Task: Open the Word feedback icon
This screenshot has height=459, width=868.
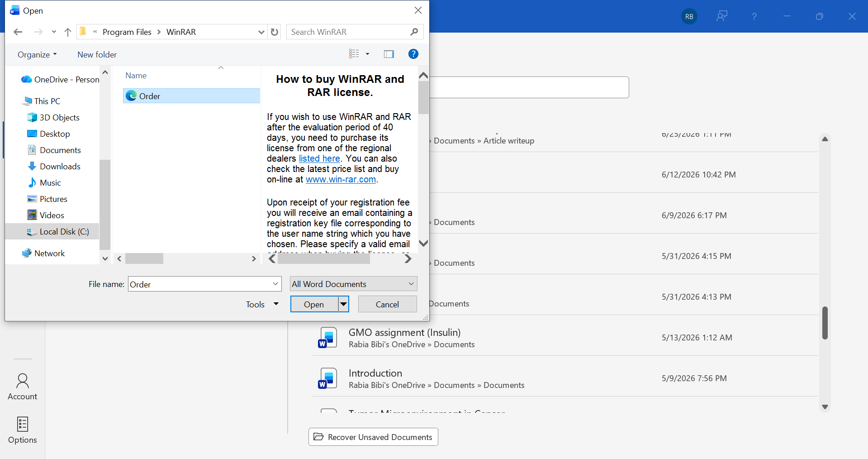Action: click(722, 16)
